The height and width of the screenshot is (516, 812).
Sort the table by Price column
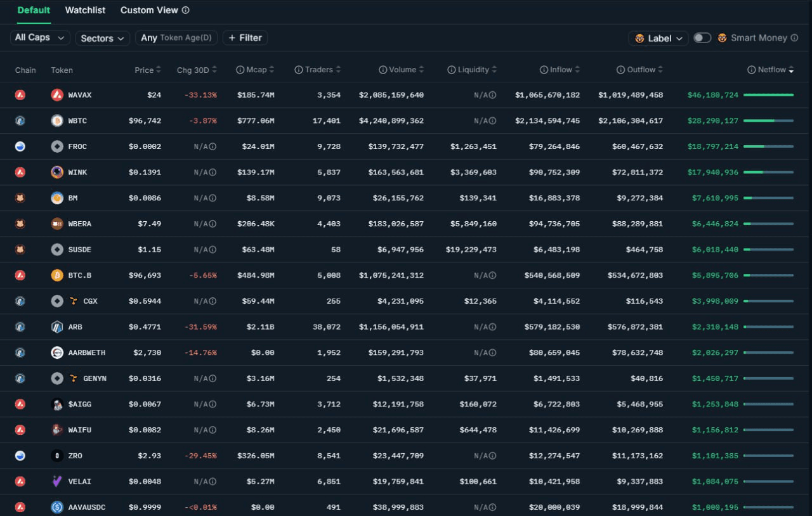point(148,70)
